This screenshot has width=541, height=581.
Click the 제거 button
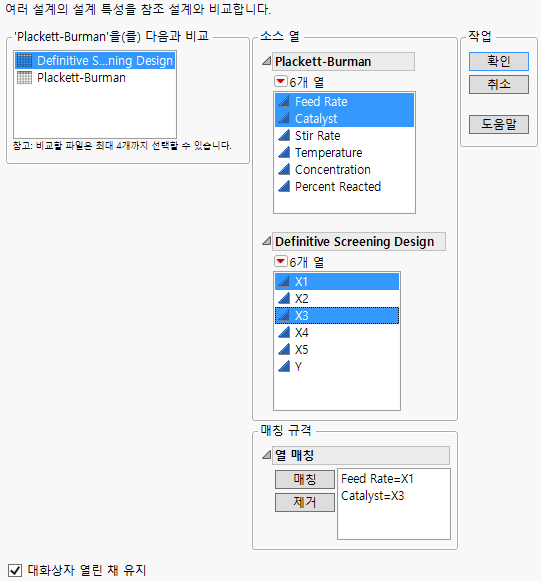(305, 502)
